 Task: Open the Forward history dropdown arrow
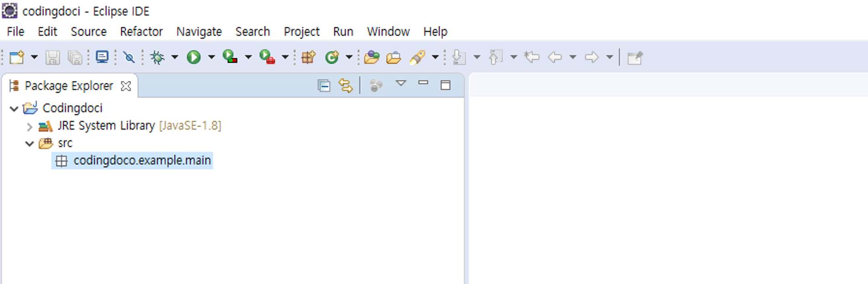click(609, 57)
